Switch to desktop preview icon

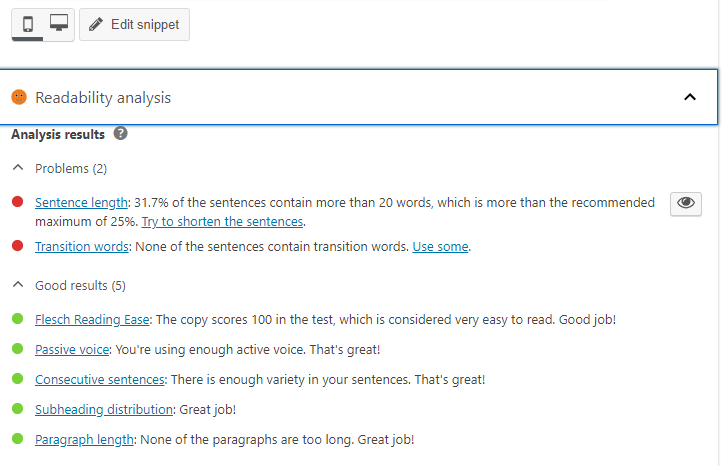point(59,23)
